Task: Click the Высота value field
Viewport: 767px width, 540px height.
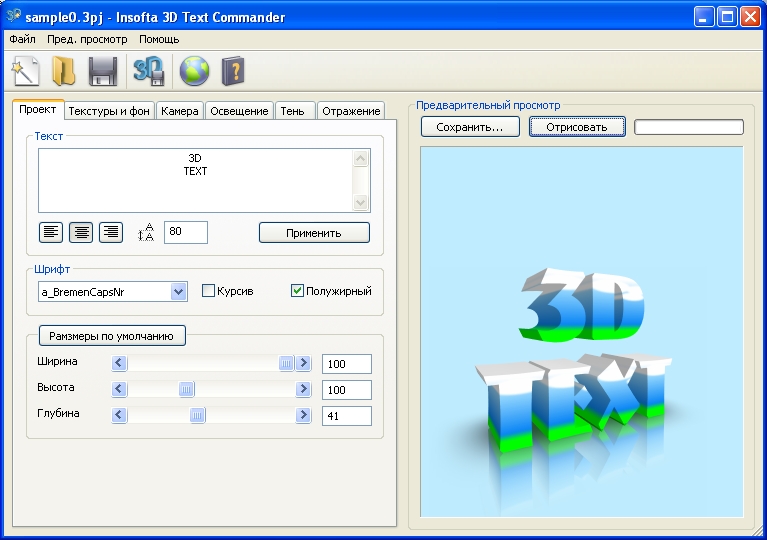Action: (x=347, y=390)
